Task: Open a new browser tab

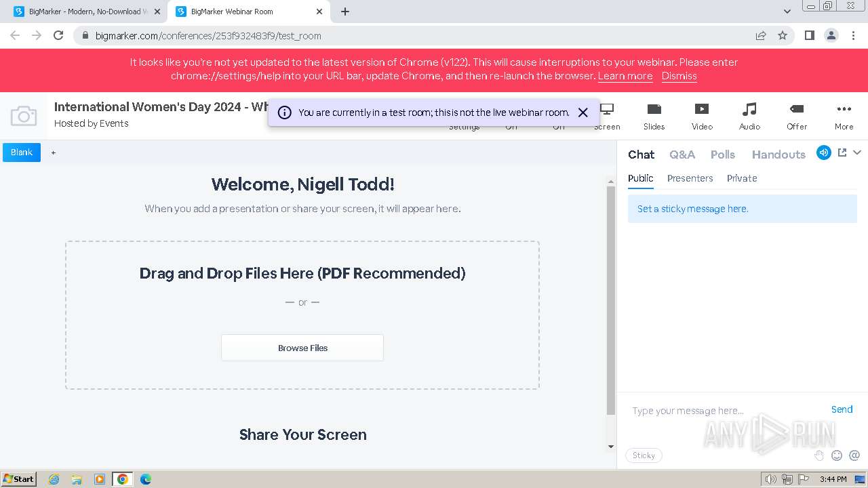Action: 345,12
